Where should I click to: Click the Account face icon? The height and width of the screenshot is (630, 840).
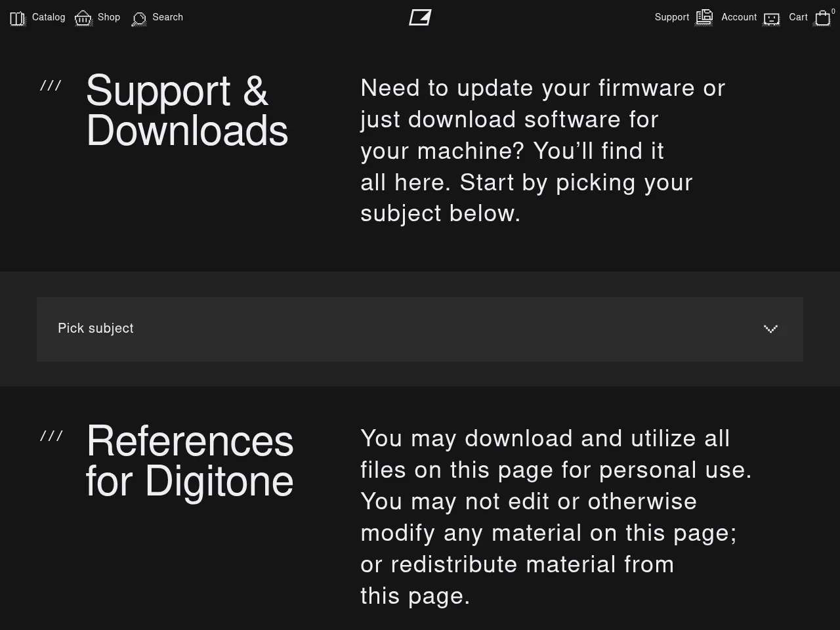[772, 19]
